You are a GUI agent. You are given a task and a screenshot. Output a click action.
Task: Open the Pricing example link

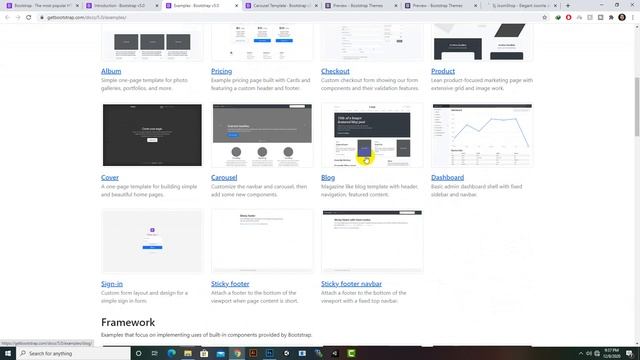pos(221,71)
